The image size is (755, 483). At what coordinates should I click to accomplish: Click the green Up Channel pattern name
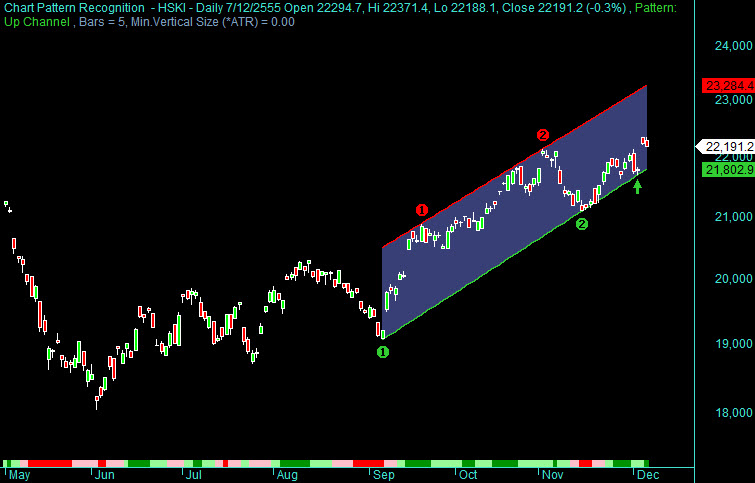coord(37,22)
